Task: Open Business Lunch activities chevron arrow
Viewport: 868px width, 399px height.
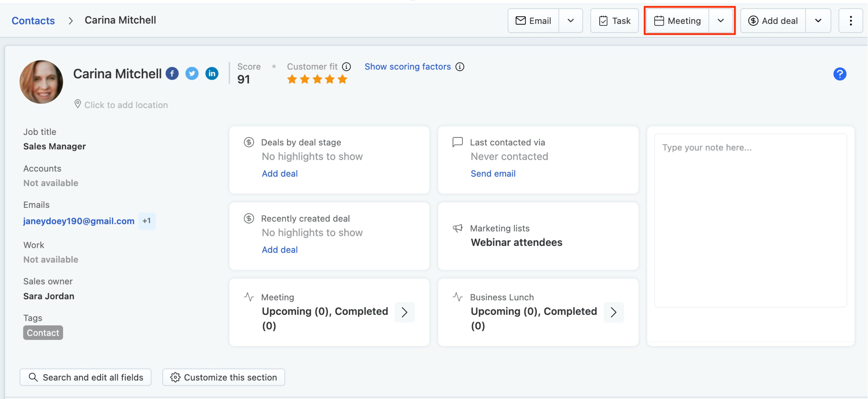Action: 613,312
